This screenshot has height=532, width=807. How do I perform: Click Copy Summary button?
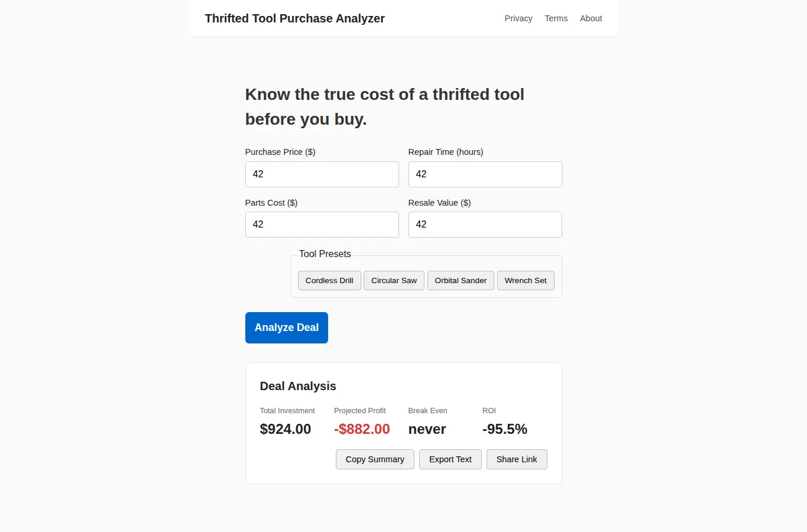tap(375, 459)
